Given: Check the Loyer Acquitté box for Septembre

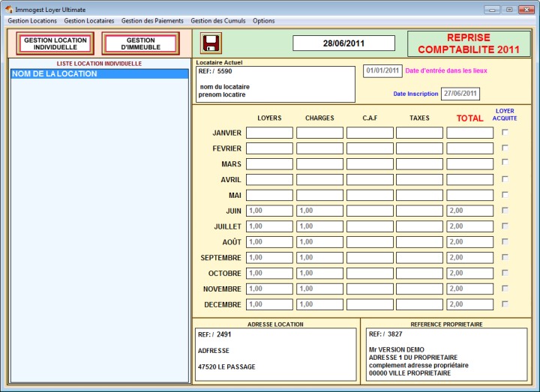Looking at the screenshot, I should (505, 257).
